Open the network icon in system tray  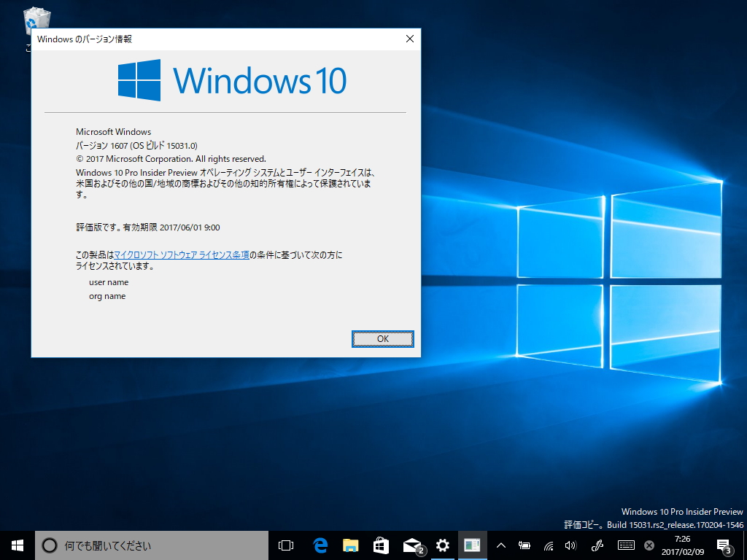pyautogui.click(x=549, y=545)
